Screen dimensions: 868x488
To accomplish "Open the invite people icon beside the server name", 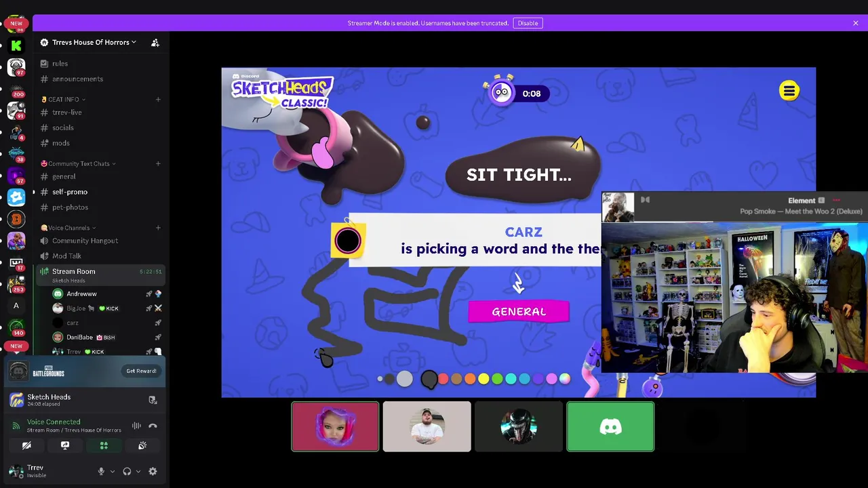I will tap(155, 43).
